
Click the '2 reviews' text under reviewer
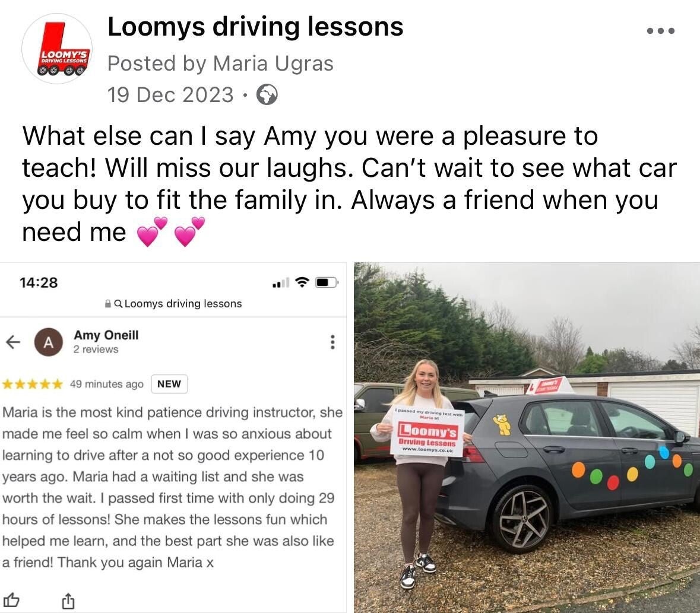96,350
